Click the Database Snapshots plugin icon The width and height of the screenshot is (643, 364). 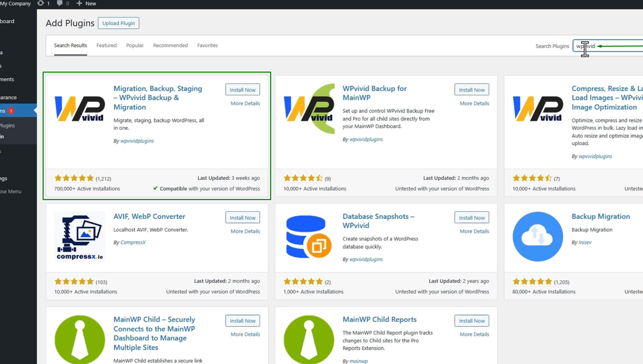pyautogui.click(x=309, y=236)
